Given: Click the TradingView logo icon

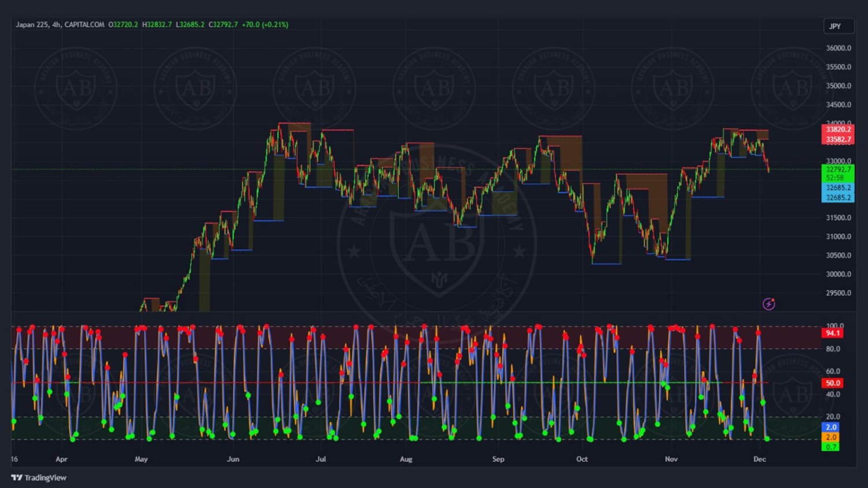Looking at the screenshot, I should tap(16, 478).
